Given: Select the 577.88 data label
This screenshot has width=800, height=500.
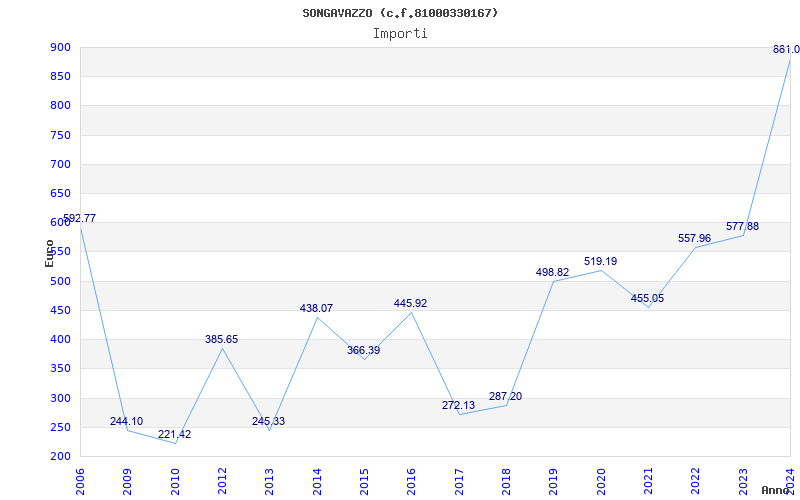Looking at the screenshot, I should coord(742,226).
